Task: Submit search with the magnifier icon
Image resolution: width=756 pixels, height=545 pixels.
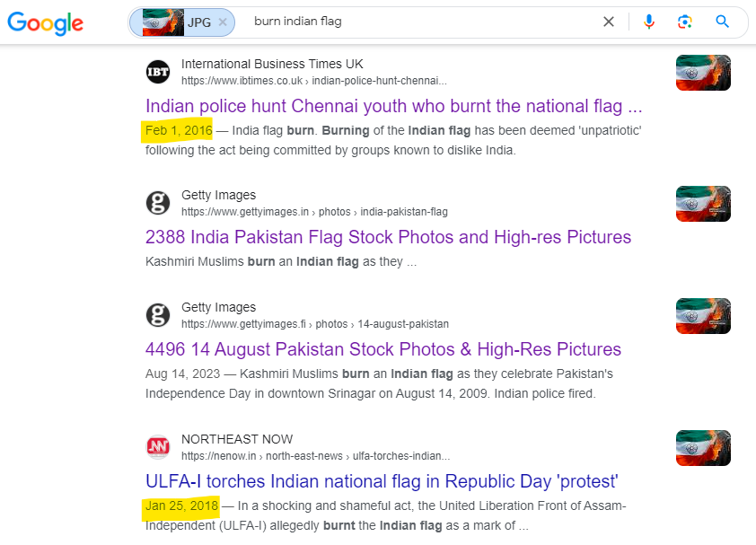Action: pos(722,22)
